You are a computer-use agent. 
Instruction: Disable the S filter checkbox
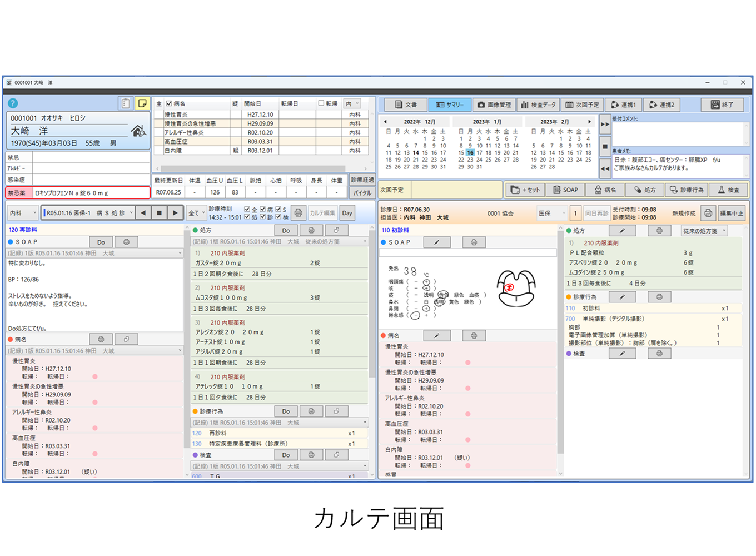[278, 209]
